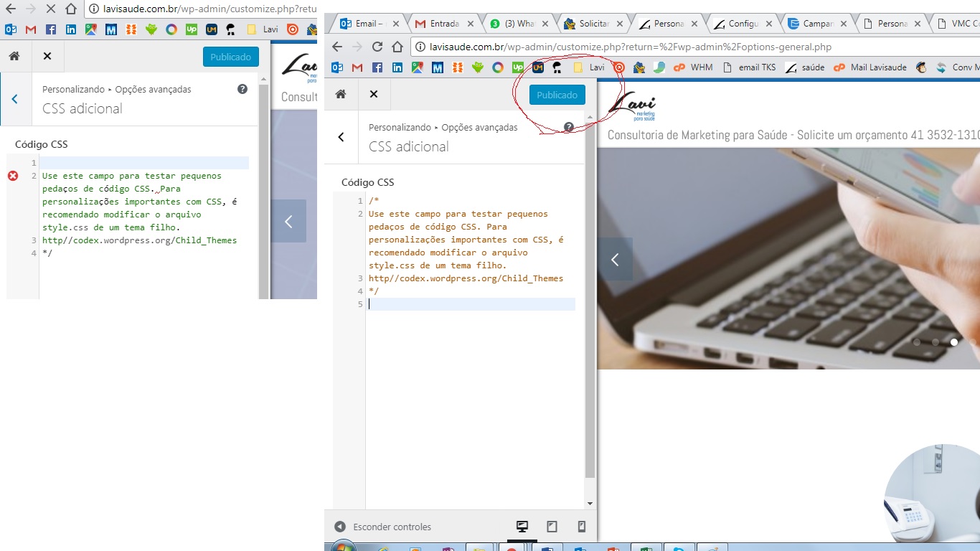This screenshot has width=980, height=551.
Task: Click the customizer scrollbar down arrow
Action: tap(590, 504)
